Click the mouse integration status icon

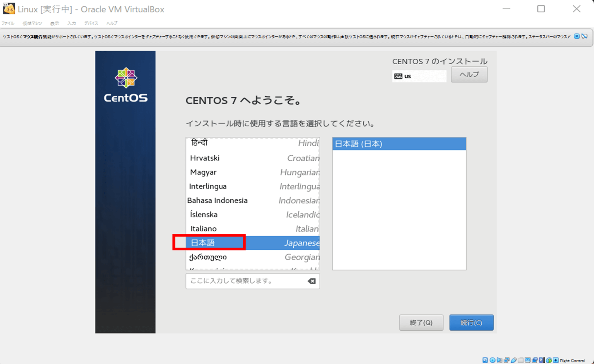549,360
